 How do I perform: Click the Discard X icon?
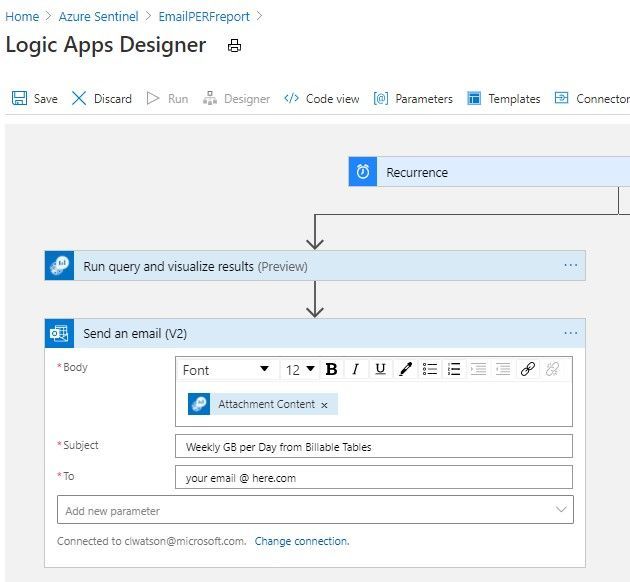(x=79, y=98)
